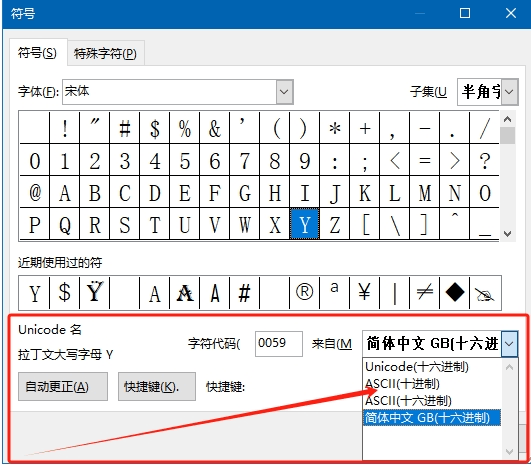Click the 宋体 font name field
Image resolution: width=531 pixels, height=465 pixels.
click(169, 92)
